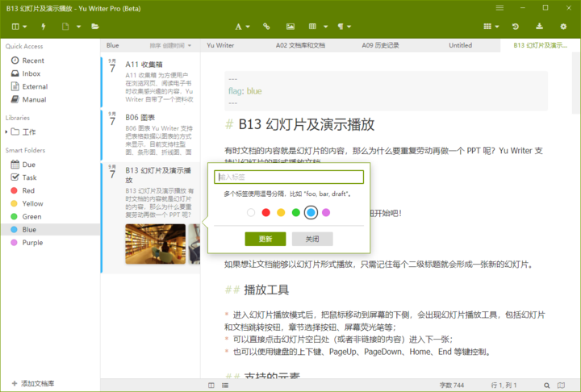Image resolution: width=581 pixels, height=392 pixels.
Task: Switch to the A02 文档库和文档 tab
Action: [300, 45]
